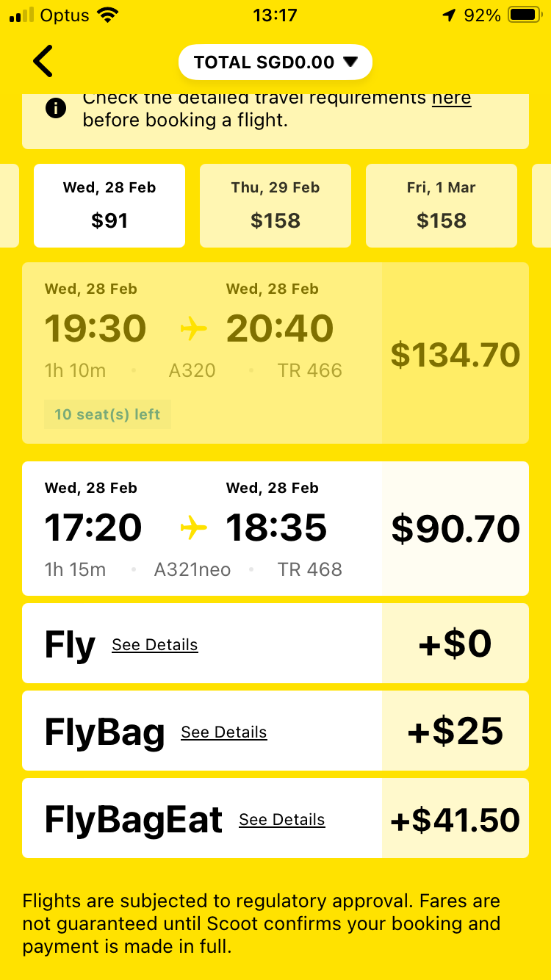
Task: Tap the cellular signal bars icon
Action: pos(22,15)
